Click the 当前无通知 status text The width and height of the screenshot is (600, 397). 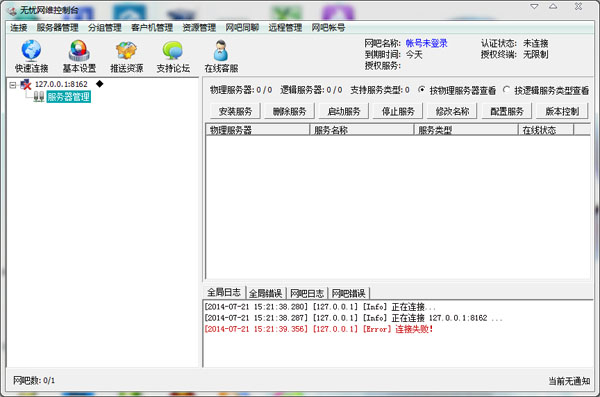coord(569,381)
